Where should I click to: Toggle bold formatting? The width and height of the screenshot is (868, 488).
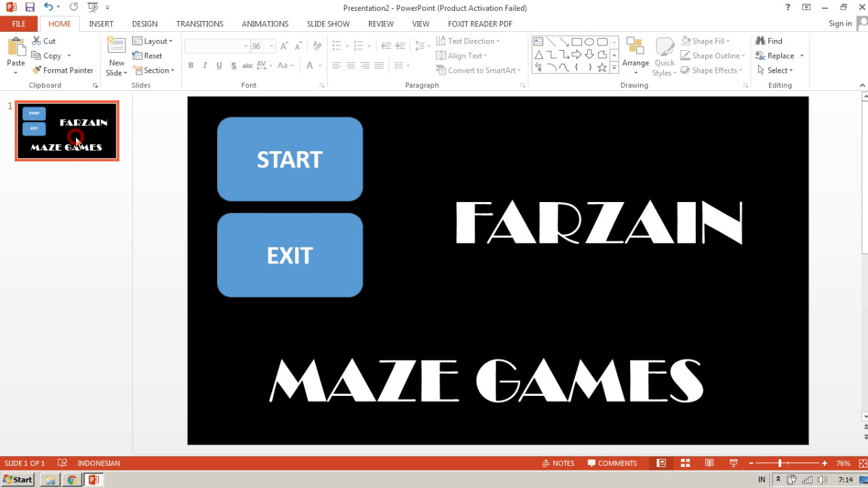(x=191, y=66)
